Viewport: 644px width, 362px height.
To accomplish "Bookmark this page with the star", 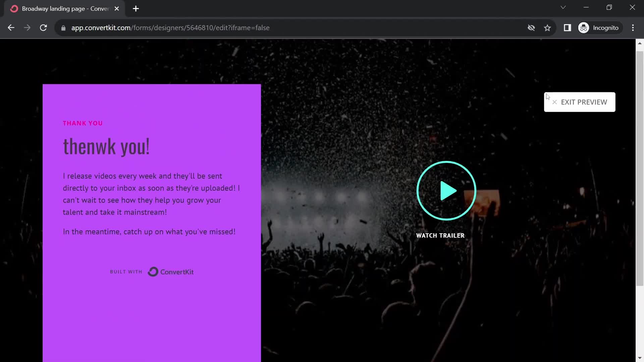I will (547, 28).
